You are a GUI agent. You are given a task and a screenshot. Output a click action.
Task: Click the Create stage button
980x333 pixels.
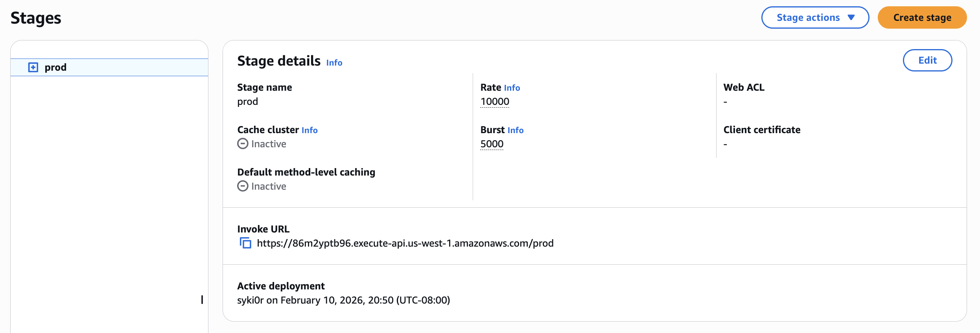click(x=922, y=18)
